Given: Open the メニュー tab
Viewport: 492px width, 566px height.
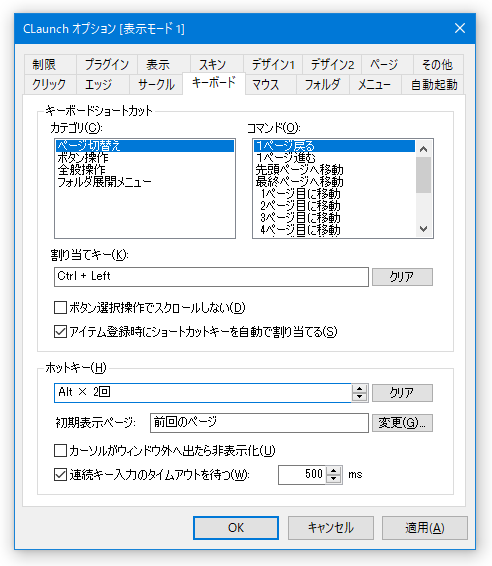Looking at the screenshot, I should 375,84.
